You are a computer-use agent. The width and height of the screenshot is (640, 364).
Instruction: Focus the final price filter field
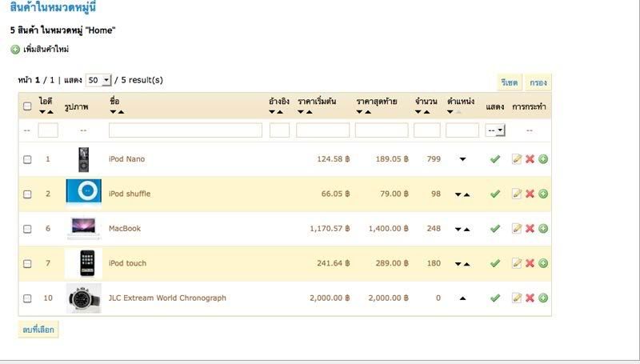[x=382, y=130]
